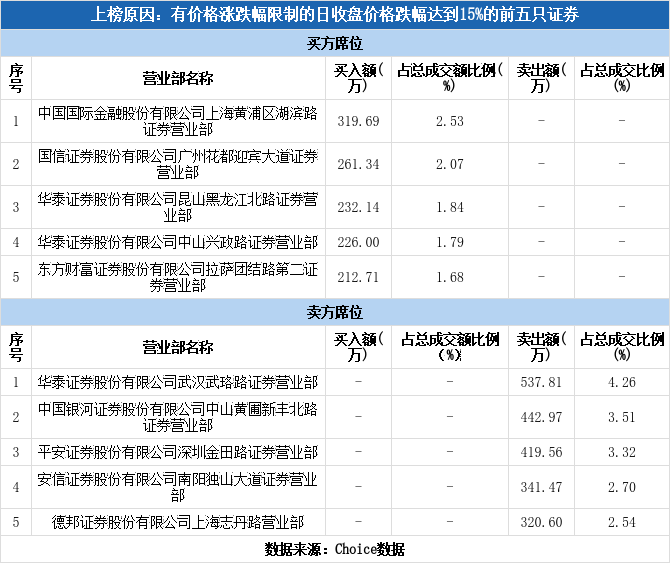Click the buy ratio value 1.84
This screenshot has width=670, height=563.
pyautogui.click(x=450, y=207)
